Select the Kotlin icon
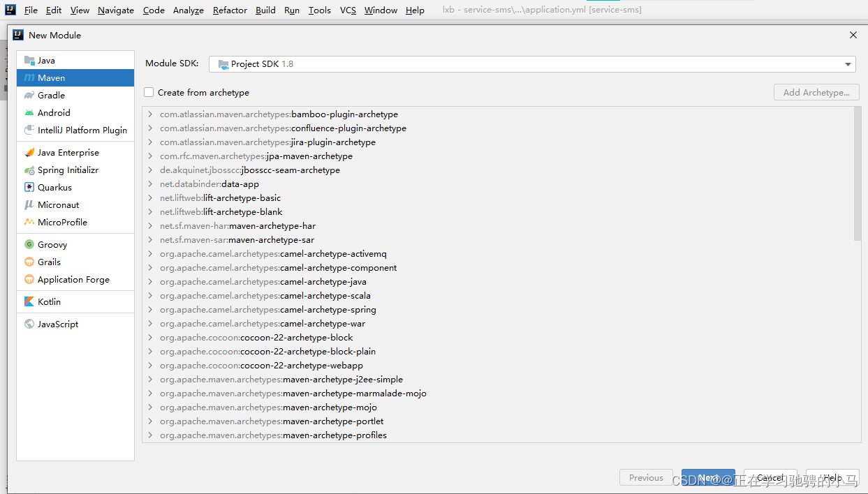868x494 pixels. (29, 301)
